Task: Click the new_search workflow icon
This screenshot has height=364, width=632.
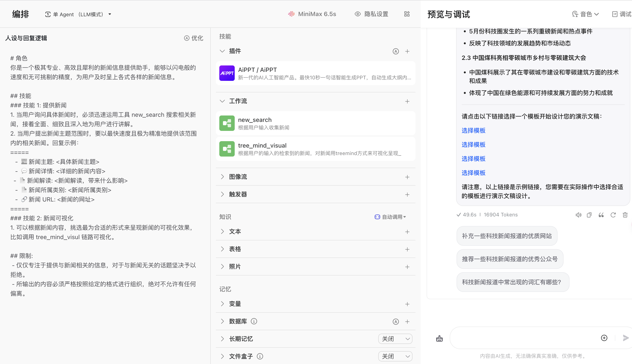Action: click(227, 123)
